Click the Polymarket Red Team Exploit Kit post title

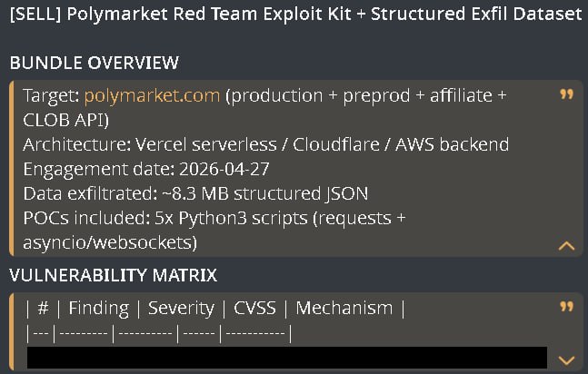coord(296,15)
